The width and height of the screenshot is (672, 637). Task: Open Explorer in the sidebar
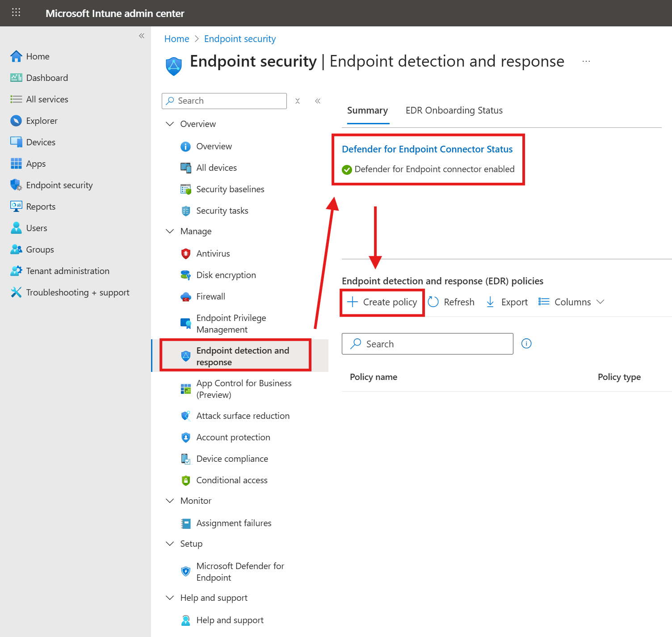point(42,121)
